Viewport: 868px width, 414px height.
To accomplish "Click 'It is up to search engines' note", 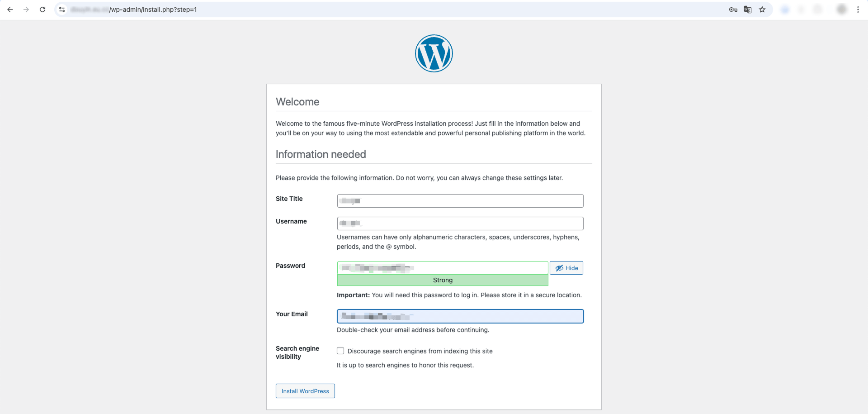I will (405, 365).
